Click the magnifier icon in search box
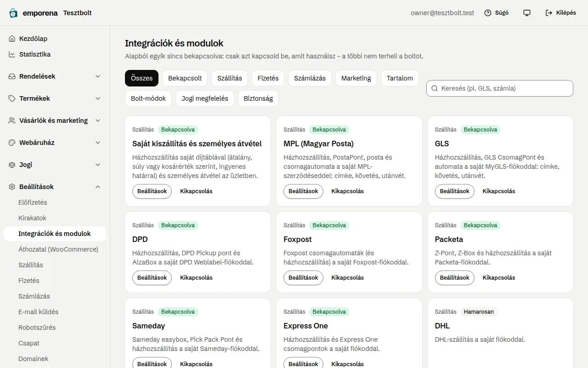588x368 pixels. pyautogui.click(x=435, y=88)
